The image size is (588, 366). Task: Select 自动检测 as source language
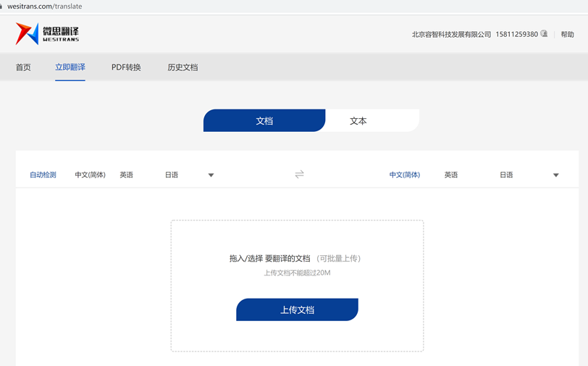point(43,175)
